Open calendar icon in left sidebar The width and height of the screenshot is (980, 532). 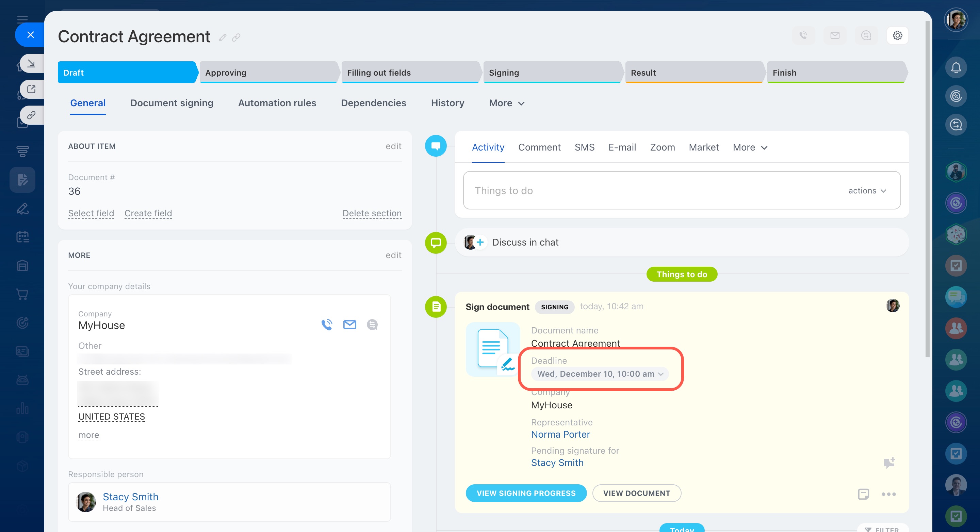(x=22, y=237)
